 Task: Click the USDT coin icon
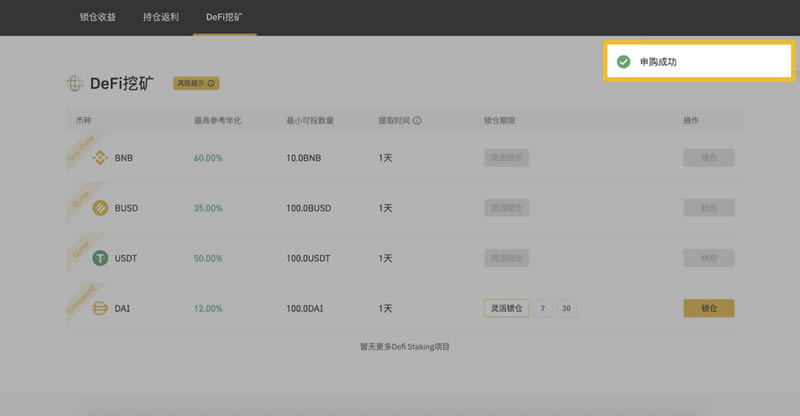click(x=100, y=258)
